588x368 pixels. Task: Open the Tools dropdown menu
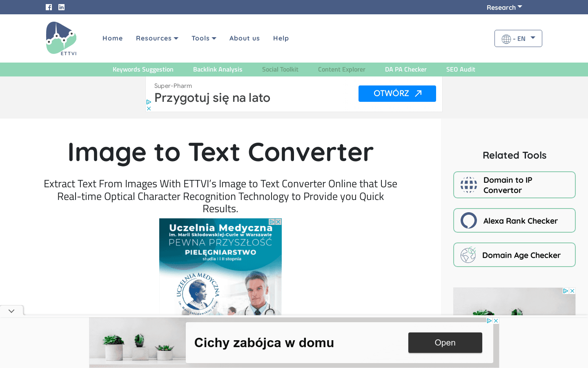coord(204,38)
